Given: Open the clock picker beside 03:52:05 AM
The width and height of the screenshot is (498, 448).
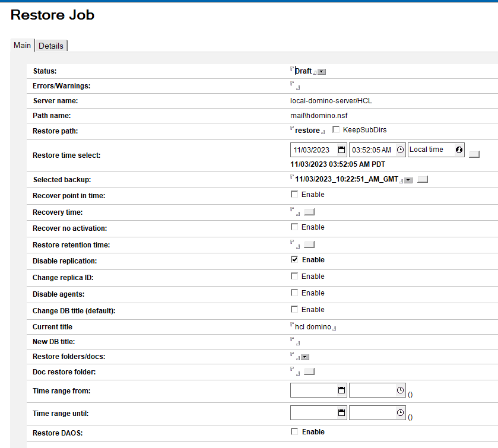Looking at the screenshot, I should click(400, 150).
